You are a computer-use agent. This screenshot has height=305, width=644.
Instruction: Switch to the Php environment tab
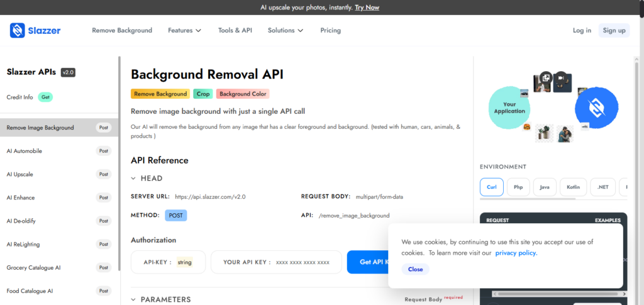click(518, 187)
